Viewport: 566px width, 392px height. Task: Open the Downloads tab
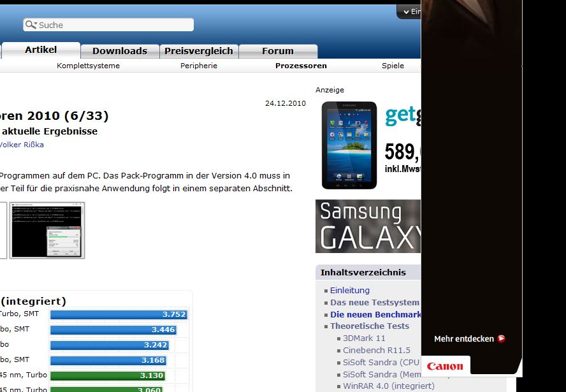click(120, 51)
